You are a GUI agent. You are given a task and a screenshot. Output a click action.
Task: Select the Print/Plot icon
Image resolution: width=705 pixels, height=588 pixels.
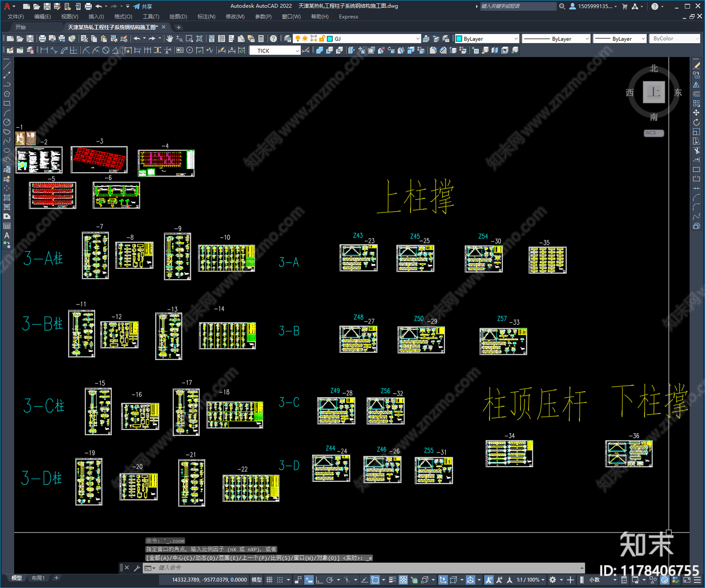point(41,39)
